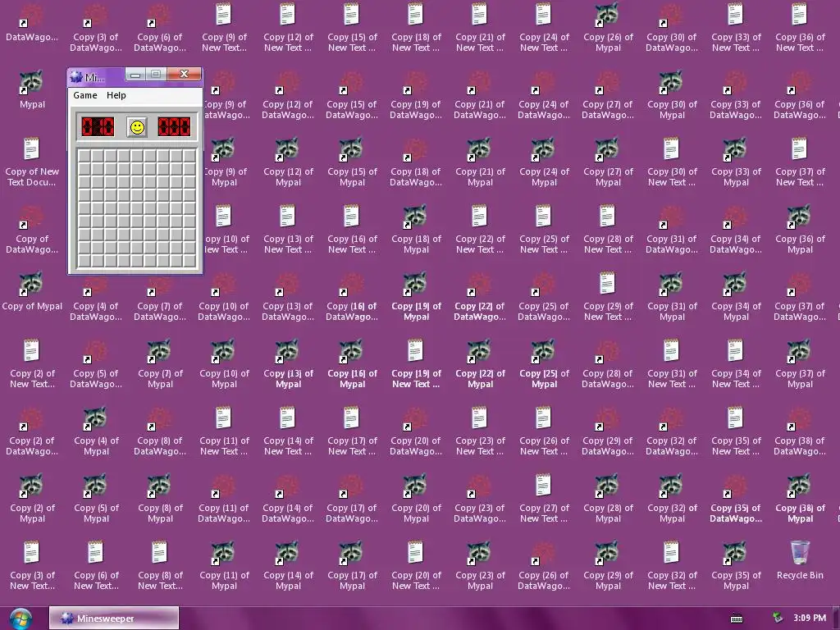This screenshot has height=630, width=840.
Task: Select 'Copy (30) of New Text...' file
Action: (673, 162)
